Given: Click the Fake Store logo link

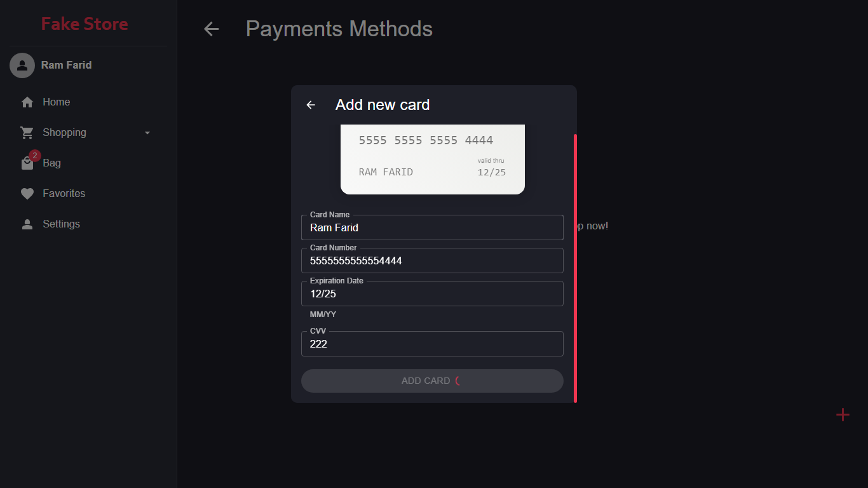Looking at the screenshot, I should tap(85, 24).
